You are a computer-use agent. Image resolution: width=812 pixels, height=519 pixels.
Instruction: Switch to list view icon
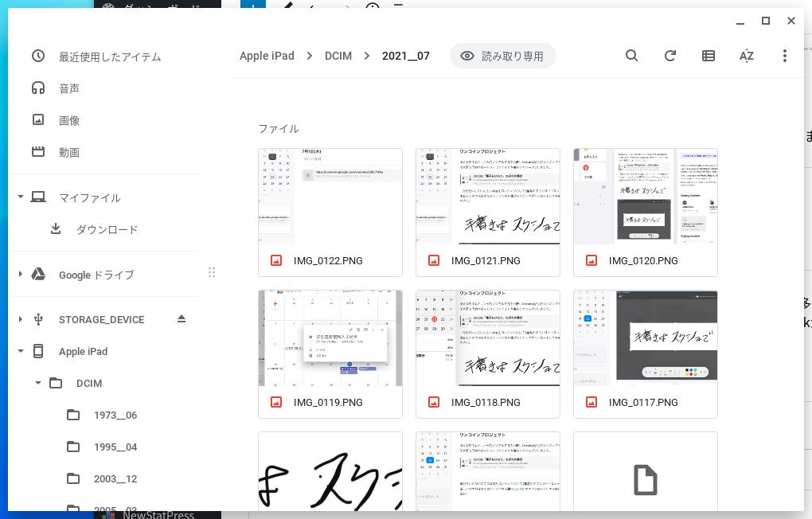709,56
